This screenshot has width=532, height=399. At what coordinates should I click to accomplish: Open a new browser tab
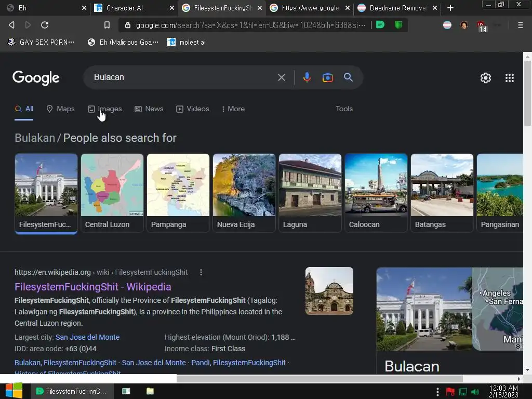[x=450, y=8]
